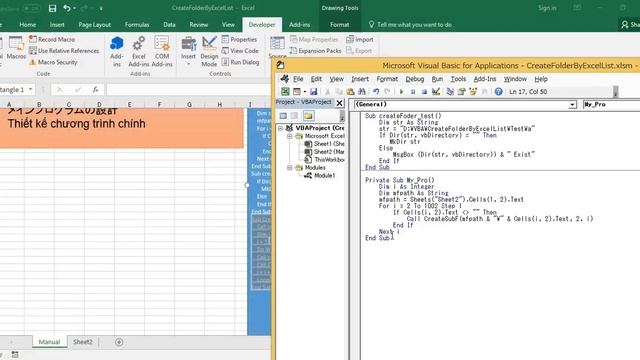Open Macro Security settings
Screen dimensions: 640x360
(53, 62)
